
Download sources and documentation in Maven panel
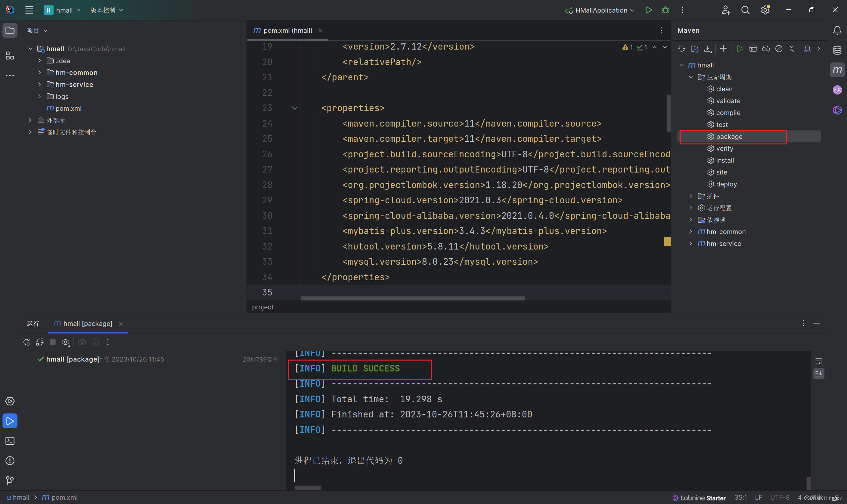[x=708, y=49]
